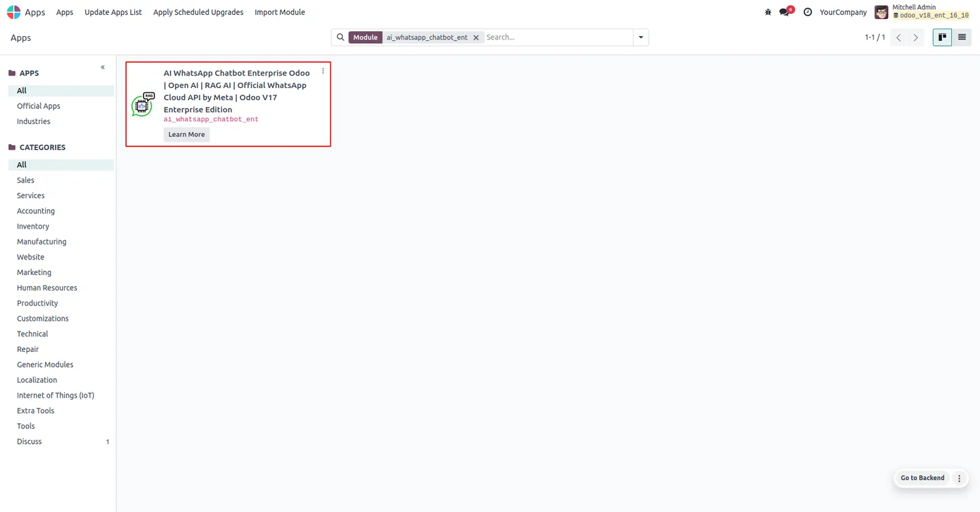Open the Apps menu item
Viewport: 980px width, 512px height.
tap(65, 12)
